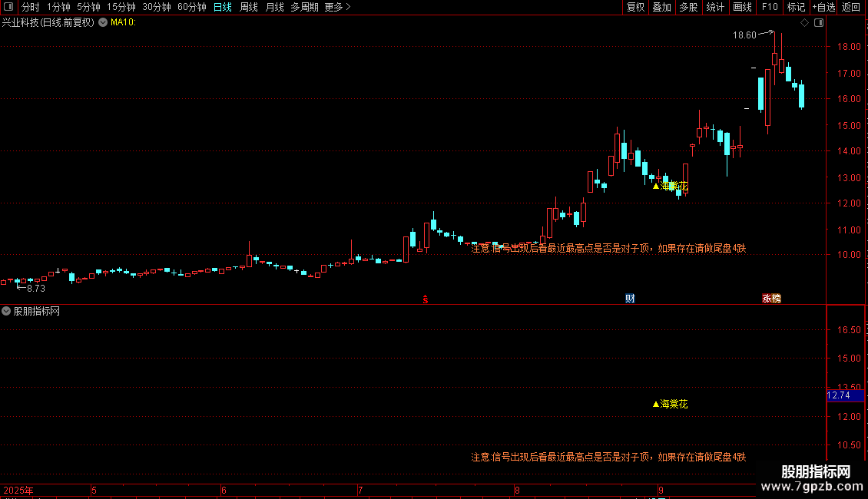Viewport: 868px width, 499px height.
Task: Open 多股 multi-stock view
Action: coord(689,7)
